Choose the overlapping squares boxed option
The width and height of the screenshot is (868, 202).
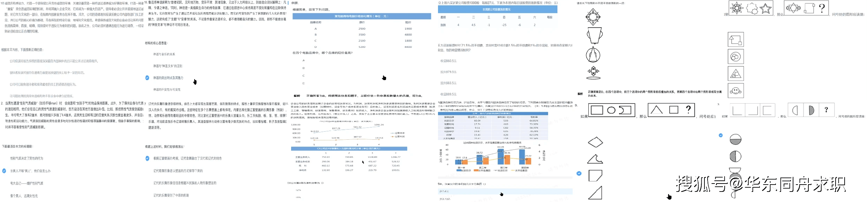coord(736,40)
